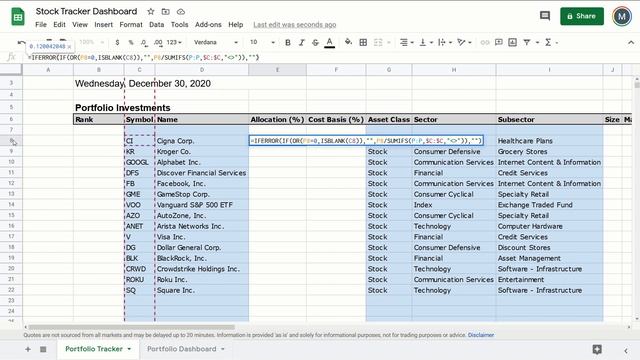Open the Verdana font dropdown
640x360 pixels.
[x=216, y=42]
